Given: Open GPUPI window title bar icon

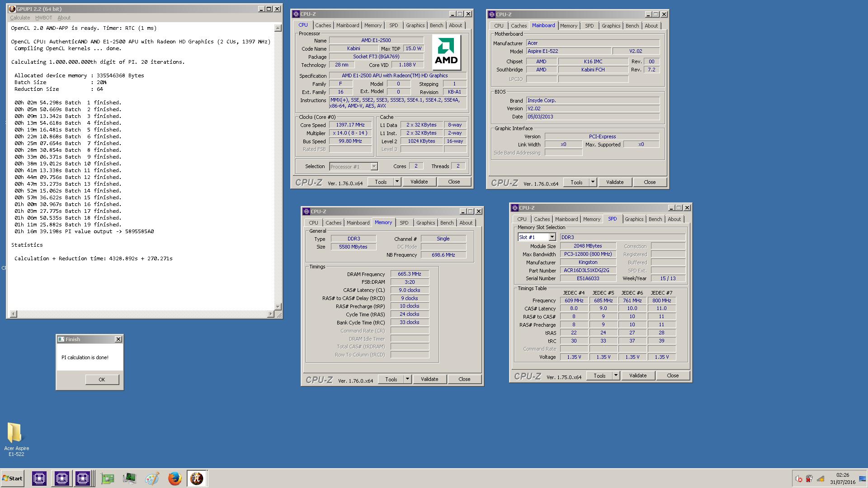Looking at the screenshot, I should tap(12, 9).
